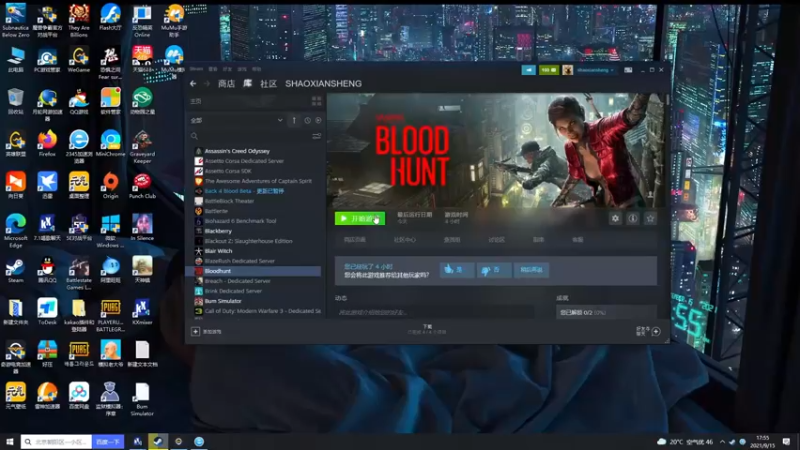Image resolution: width=800 pixels, height=450 pixels.
Task: Open Steam desktop shortcut
Action: tap(15, 269)
